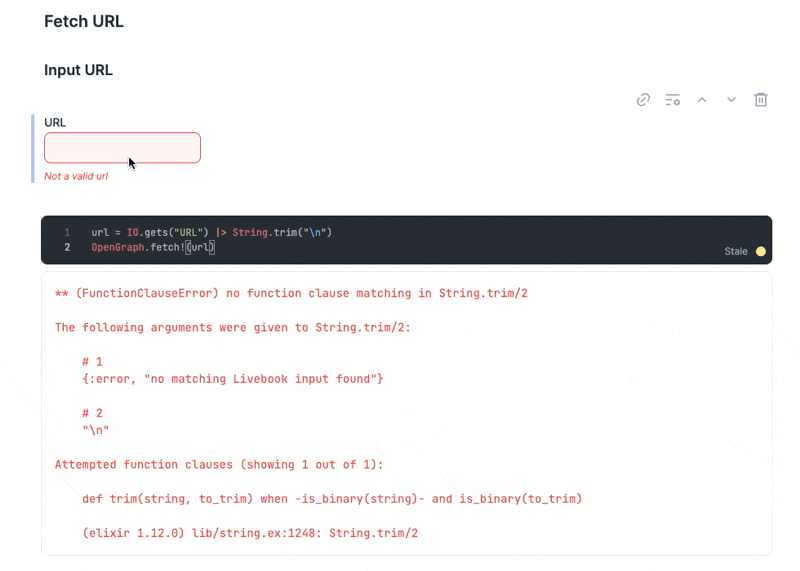Focus the empty URL input field
800x571 pixels.
pyautogui.click(x=122, y=148)
